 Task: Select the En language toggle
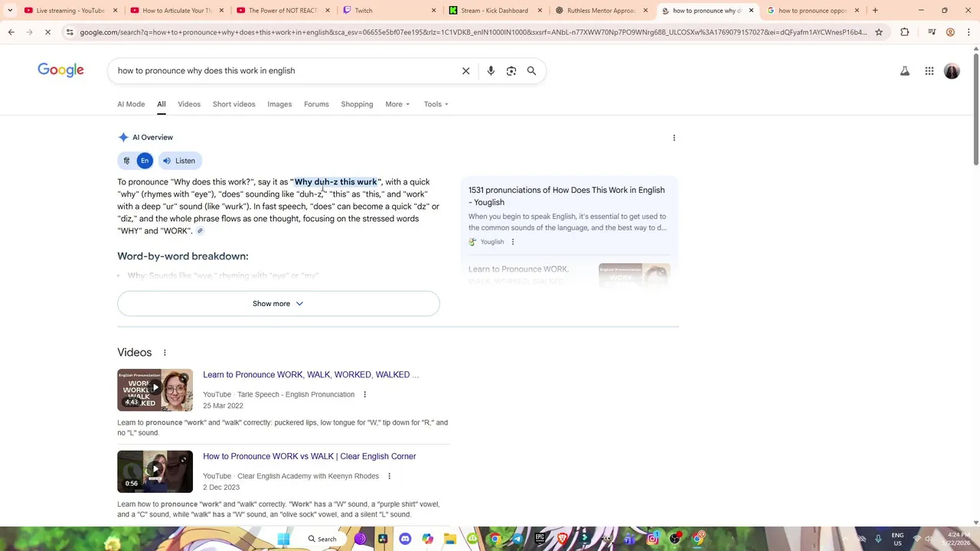pos(145,161)
